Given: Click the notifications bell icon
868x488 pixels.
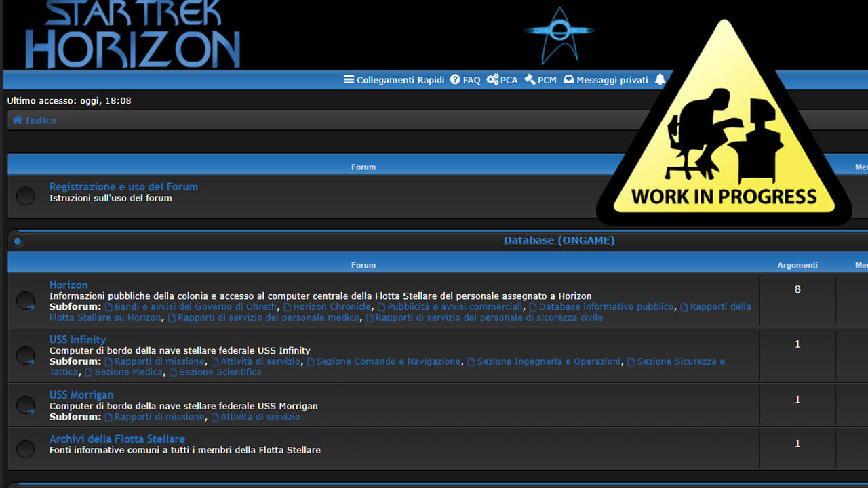Looking at the screenshot, I should (660, 80).
